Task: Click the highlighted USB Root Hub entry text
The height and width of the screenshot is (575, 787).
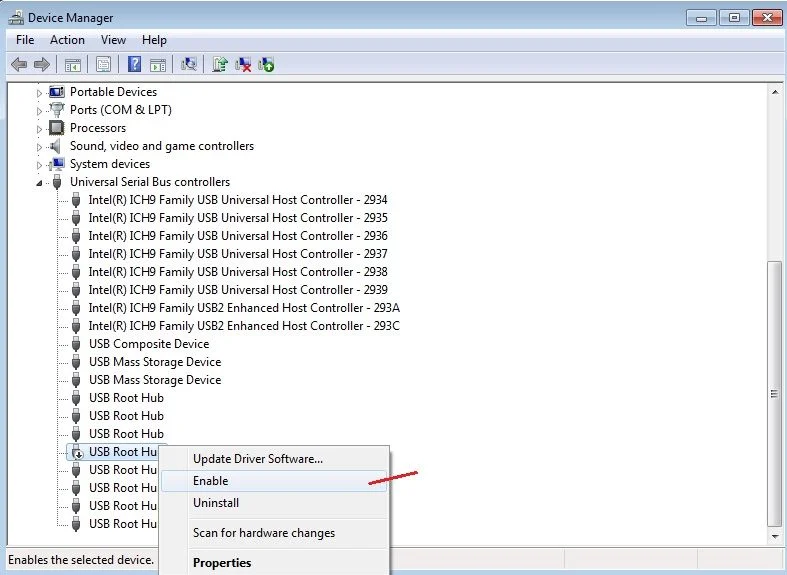Action: coord(123,452)
